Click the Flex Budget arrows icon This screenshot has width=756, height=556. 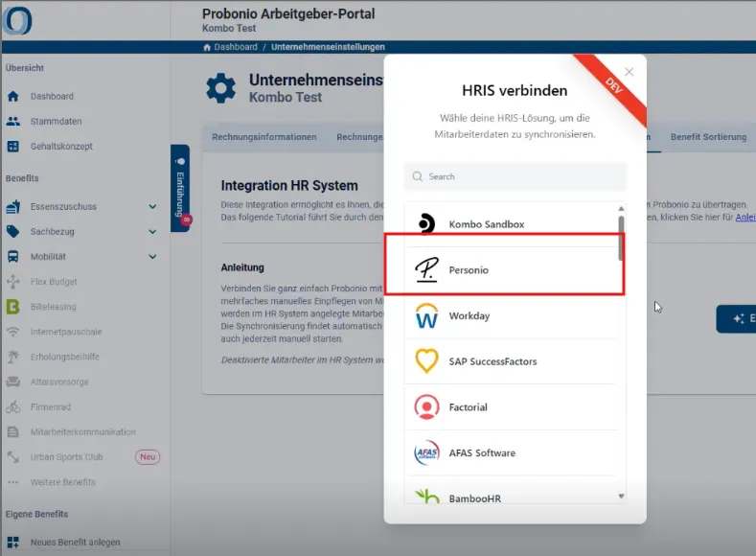click(13, 282)
